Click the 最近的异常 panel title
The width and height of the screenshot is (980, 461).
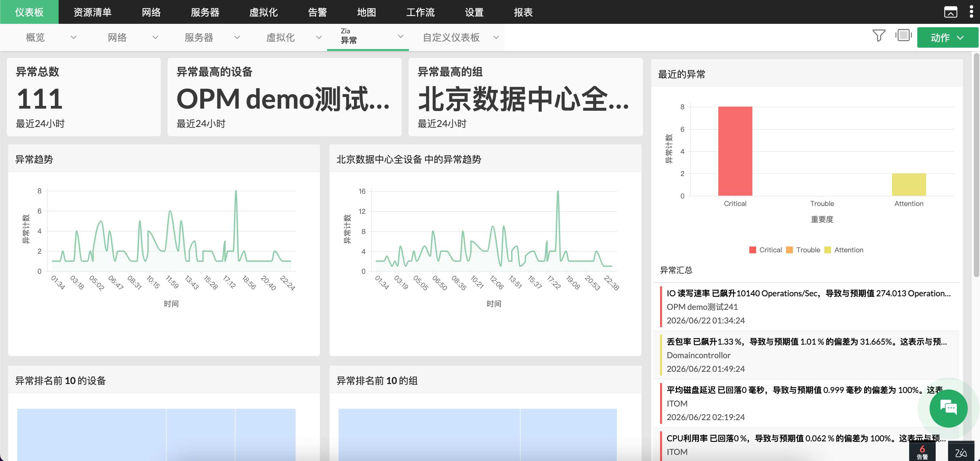[682, 74]
